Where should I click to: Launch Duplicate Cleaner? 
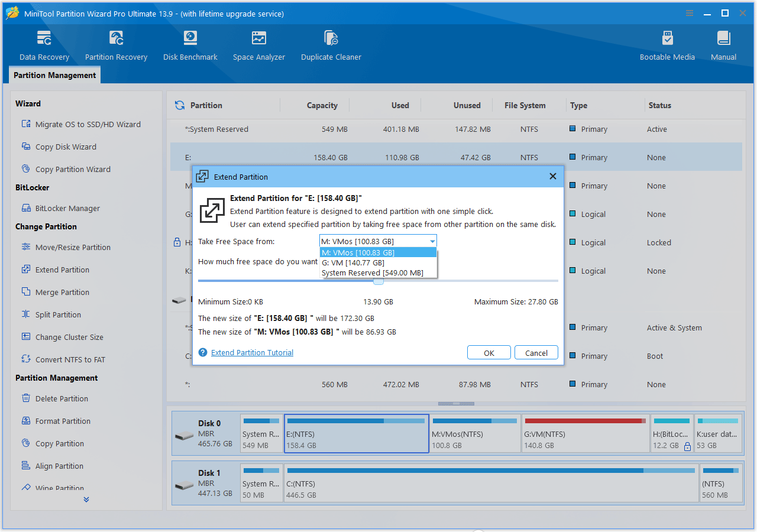pos(331,46)
